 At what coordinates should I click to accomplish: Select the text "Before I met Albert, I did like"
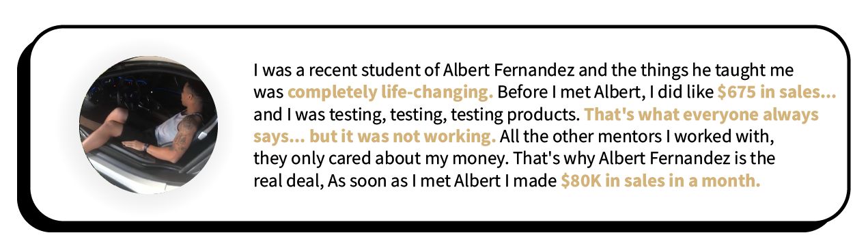click(605, 92)
